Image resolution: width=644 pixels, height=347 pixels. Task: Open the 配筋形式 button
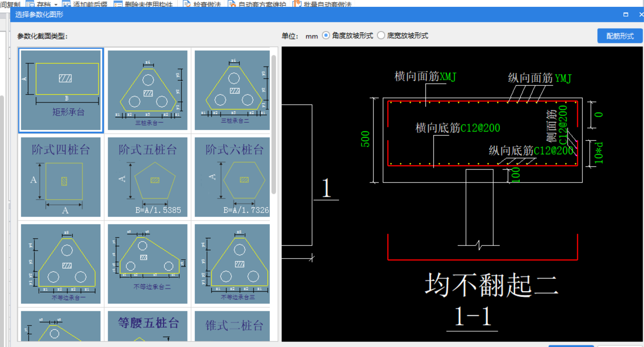(x=620, y=36)
